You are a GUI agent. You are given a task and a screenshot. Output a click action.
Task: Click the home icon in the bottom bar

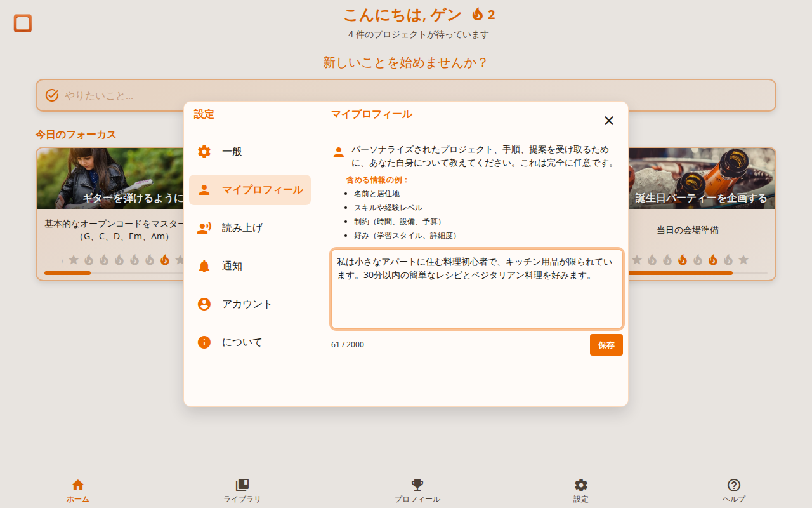point(78,485)
